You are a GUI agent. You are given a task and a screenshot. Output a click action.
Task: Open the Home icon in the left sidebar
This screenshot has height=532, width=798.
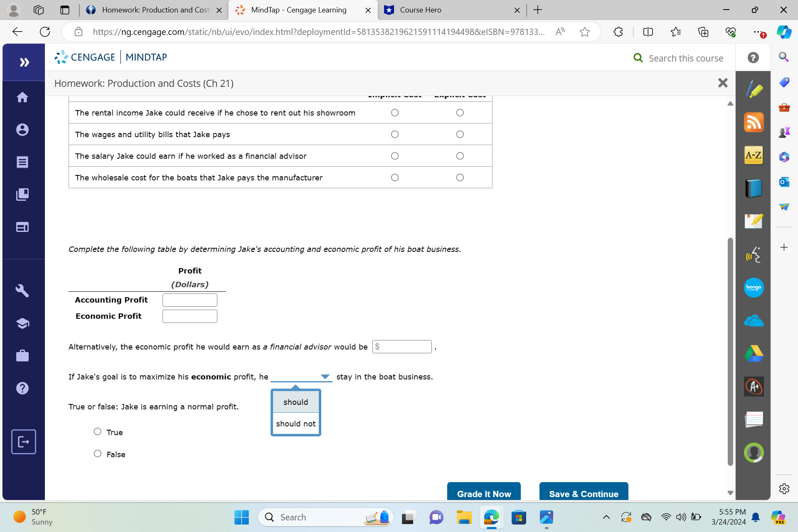tap(23, 97)
